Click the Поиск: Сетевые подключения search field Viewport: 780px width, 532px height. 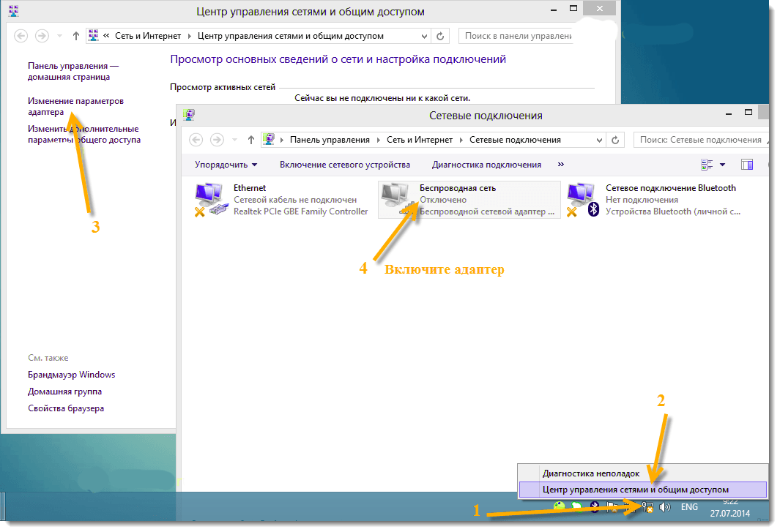coord(699,140)
